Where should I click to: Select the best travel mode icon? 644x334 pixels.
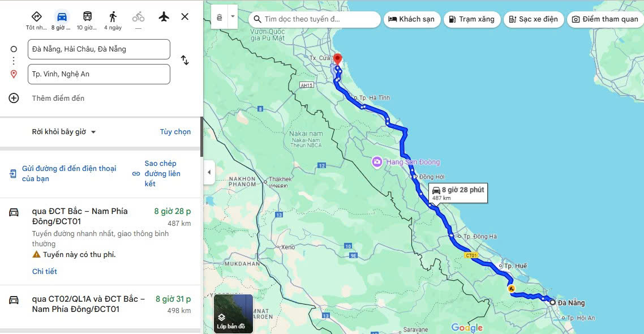tap(37, 17)
